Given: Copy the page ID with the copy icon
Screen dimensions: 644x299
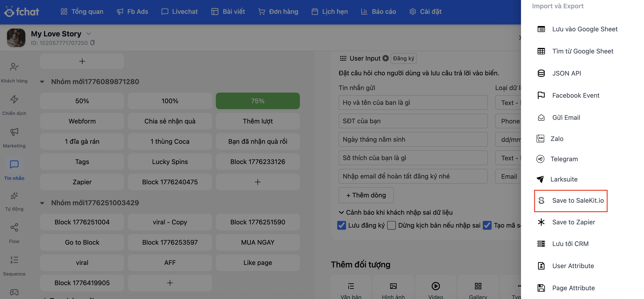Looking at the screenshot, I should click(x=92, y=43).
